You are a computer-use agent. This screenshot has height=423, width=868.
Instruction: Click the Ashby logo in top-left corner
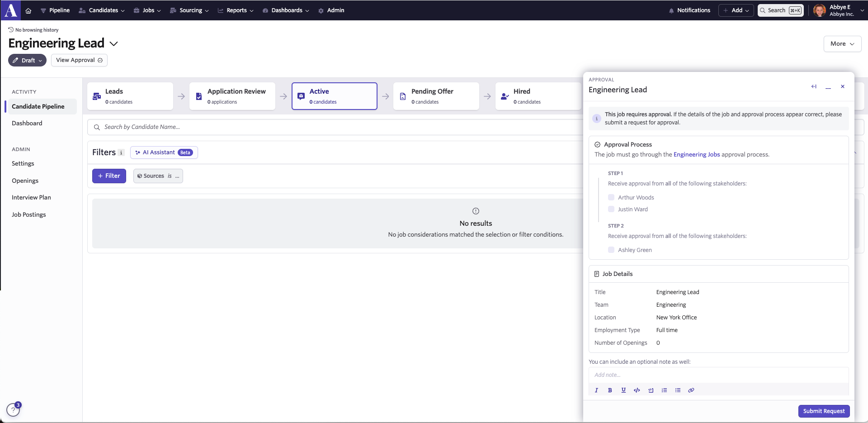point(11,10)
